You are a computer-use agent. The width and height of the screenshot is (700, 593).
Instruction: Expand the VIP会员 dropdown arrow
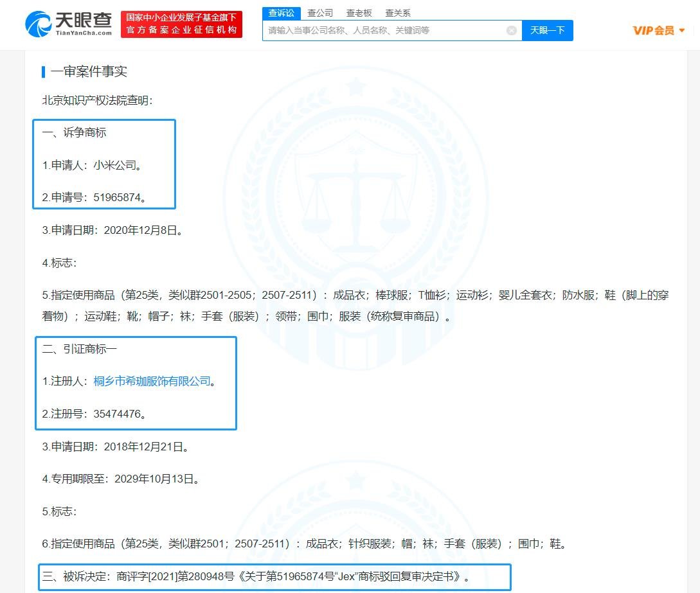click(x=682, y=30)
